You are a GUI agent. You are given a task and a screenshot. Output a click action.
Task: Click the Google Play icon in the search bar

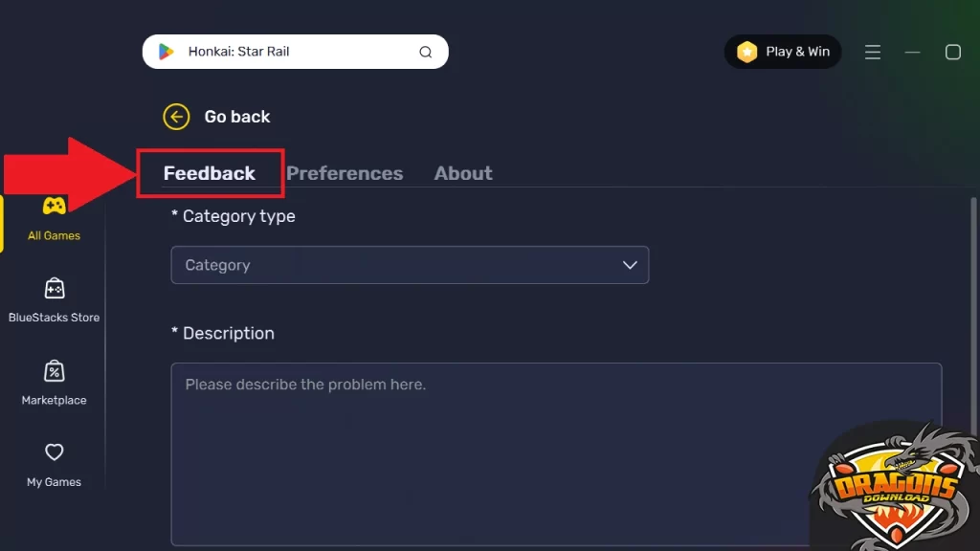(x=165, y=52)
